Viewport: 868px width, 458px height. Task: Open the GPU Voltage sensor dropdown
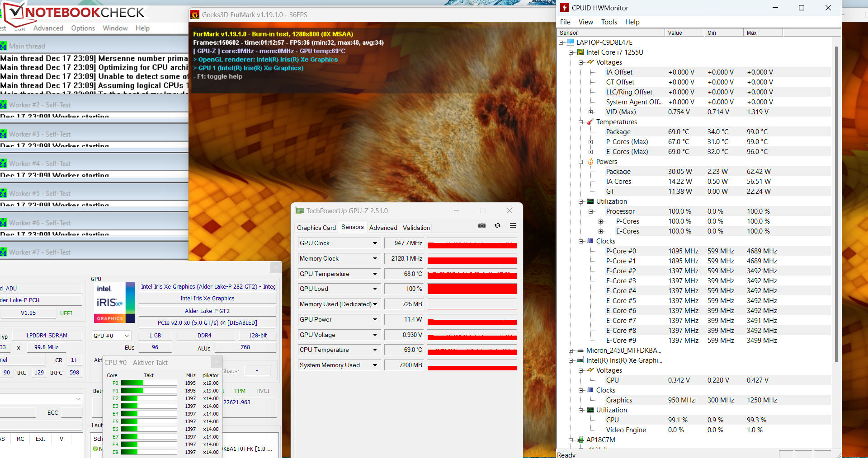pyautogui.click(x=375, y=335)
